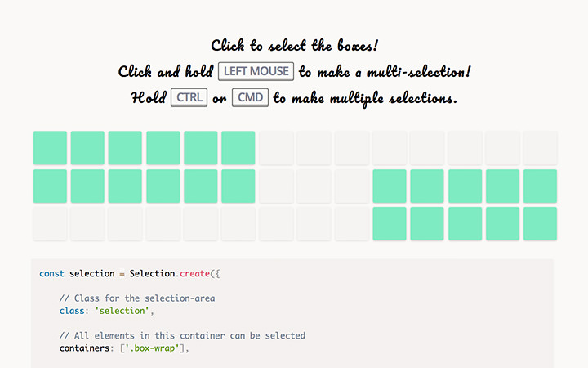Select the last gray box in top row
Viewport: 588px width, 368px height.
(540, 148)
